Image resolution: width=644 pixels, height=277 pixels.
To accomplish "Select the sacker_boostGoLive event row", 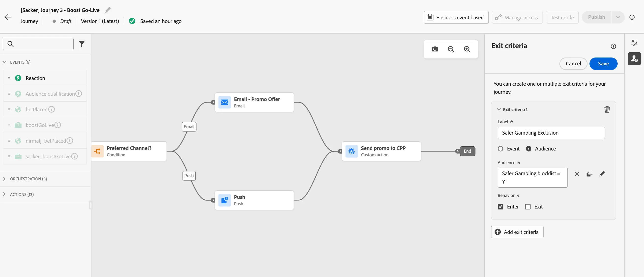I will [x=45, y=156].
